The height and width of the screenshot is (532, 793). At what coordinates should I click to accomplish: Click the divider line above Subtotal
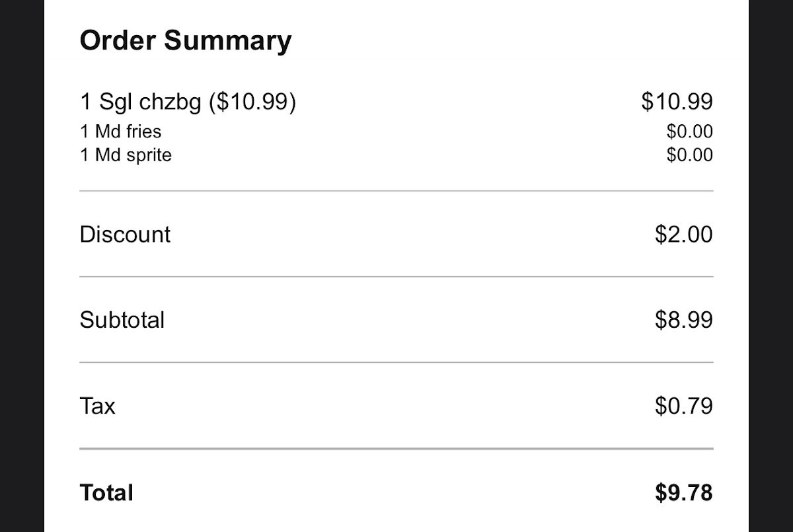pos(397,277)
